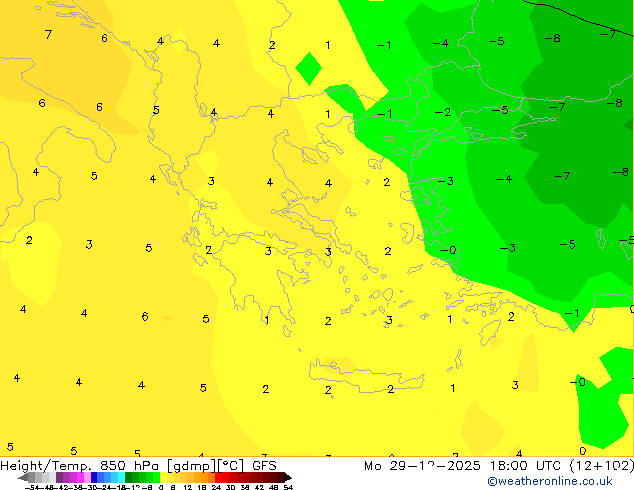Viewport: 634px width, 490px height.
Task: Click the 'GFS' model label
Action: click(264, 466)
